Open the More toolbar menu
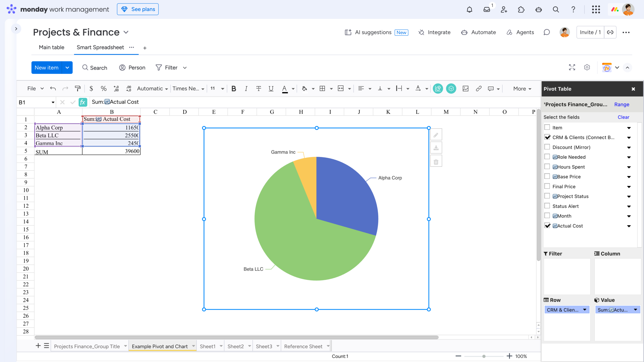 click(x=522, y=88)
